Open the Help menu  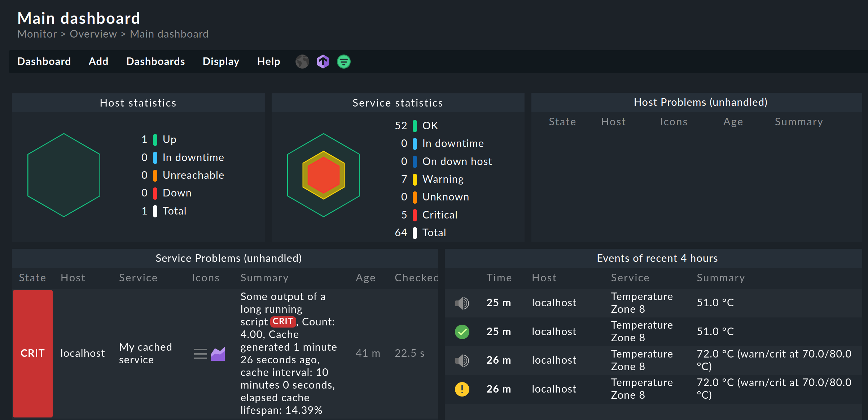pos(269,61)
